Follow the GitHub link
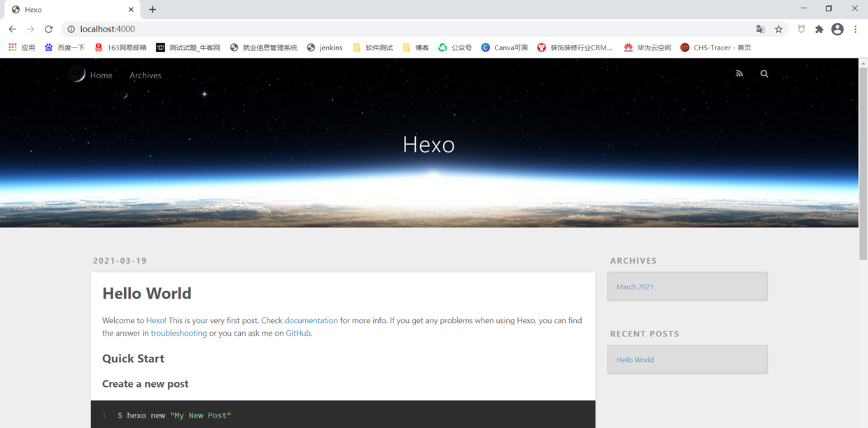Viewport: 868px width, 428px height. (298, 334)
